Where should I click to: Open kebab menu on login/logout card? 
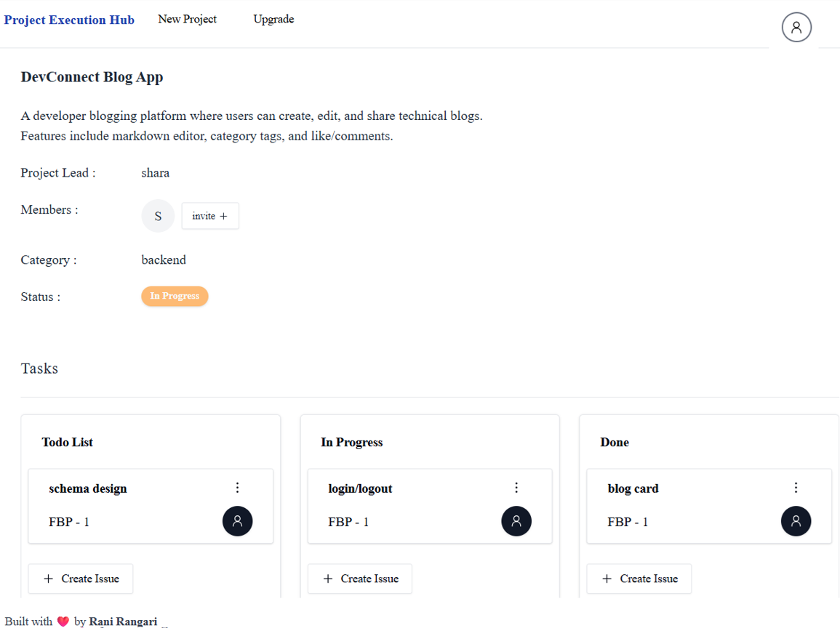(516, 488)
